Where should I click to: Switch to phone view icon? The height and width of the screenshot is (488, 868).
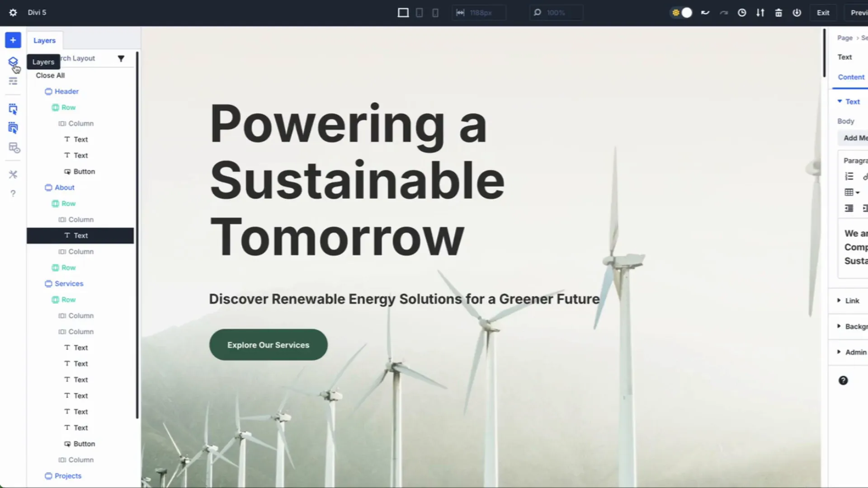435,13
